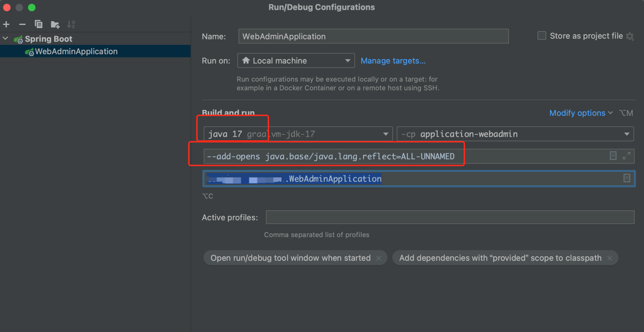Click the Remove Configuration minus icon

[x=22, y=24]
